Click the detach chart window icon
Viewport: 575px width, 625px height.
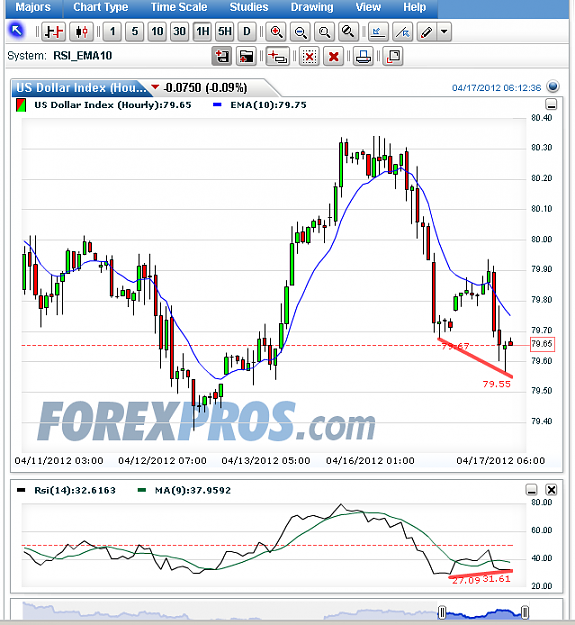tap(393, 56)
